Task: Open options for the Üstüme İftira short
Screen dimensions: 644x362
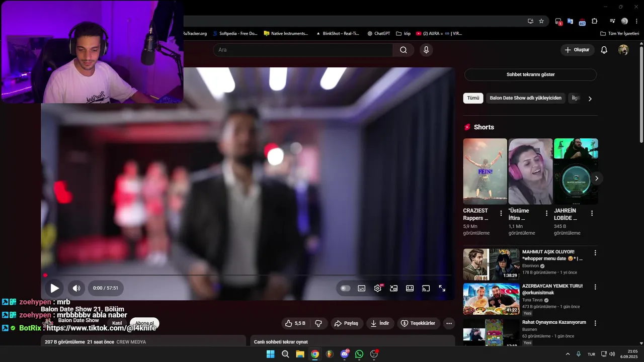Action: [x=546, y=213]
